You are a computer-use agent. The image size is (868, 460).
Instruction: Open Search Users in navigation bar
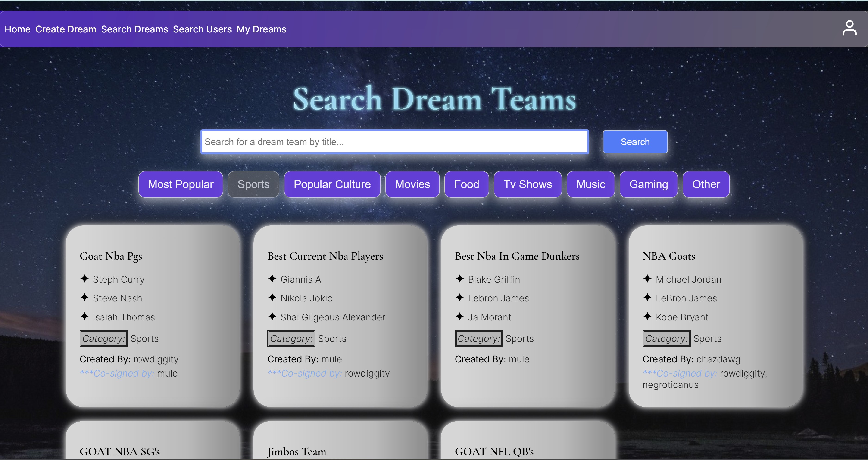pos(202,29)
